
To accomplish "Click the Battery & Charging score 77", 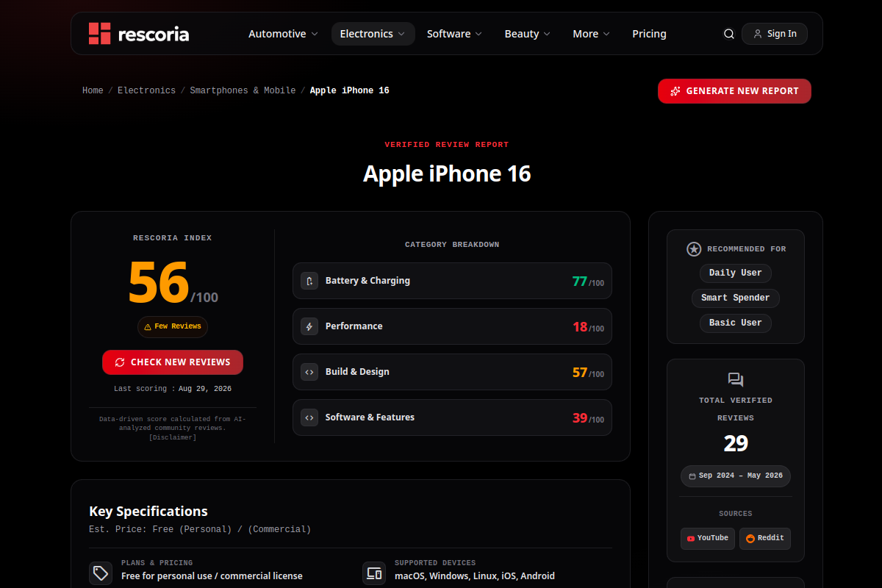I will coord(580,282).
